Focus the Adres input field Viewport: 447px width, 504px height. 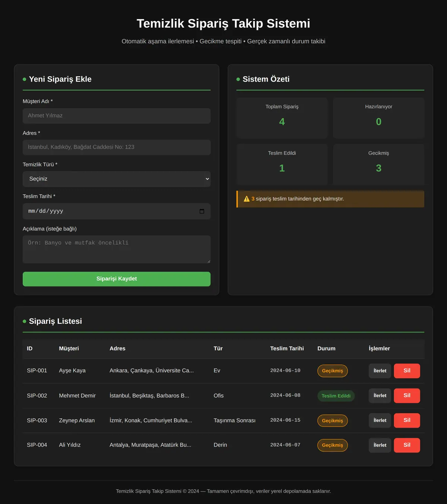pyautogui.click(x=117, y=147)
